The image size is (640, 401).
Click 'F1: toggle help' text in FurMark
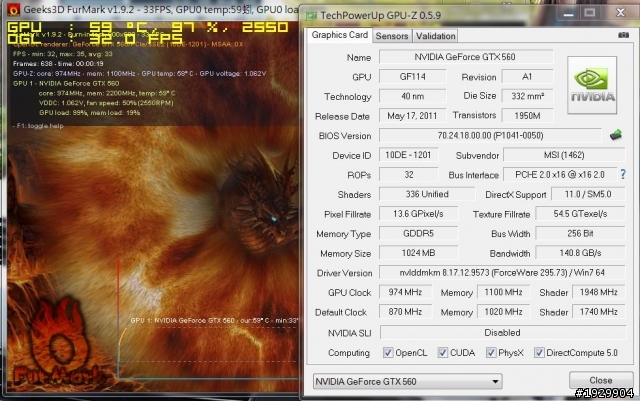(x=40, y=126)
